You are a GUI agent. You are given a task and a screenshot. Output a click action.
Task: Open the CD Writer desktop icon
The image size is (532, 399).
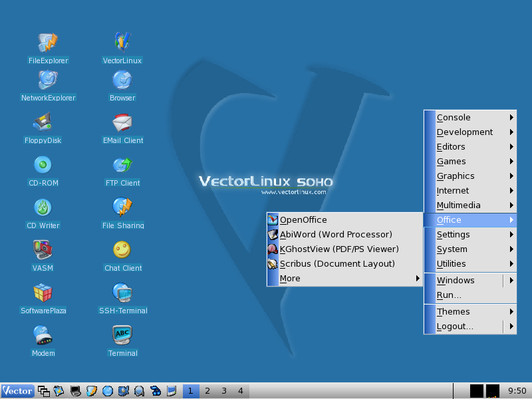coord(43,208)
